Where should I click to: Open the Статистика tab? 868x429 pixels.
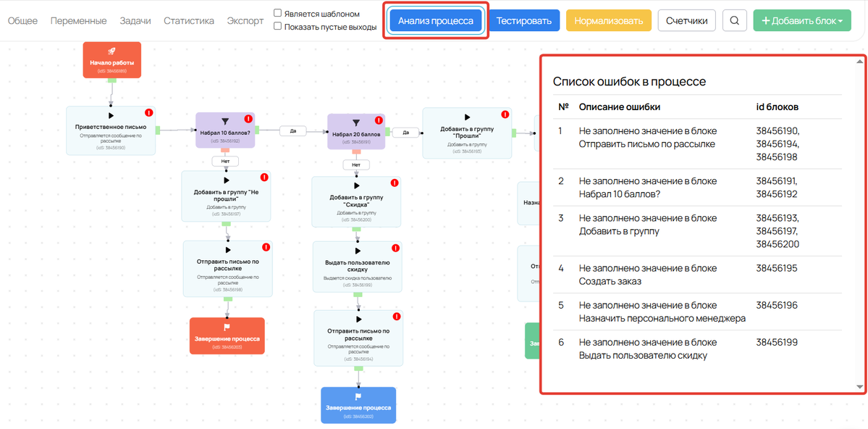(189, 21)
